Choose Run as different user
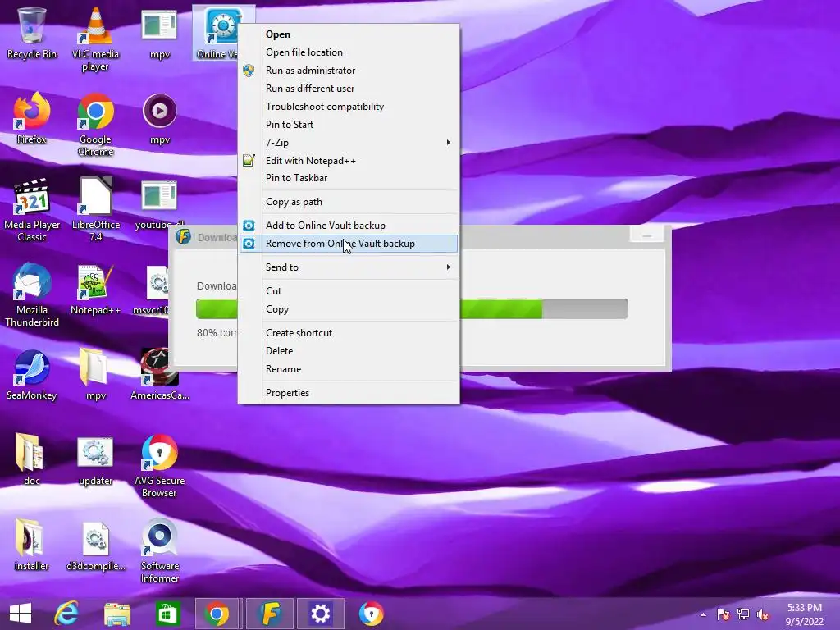The height and width of the screenshot is (630, 840). (x=348, y=89)
